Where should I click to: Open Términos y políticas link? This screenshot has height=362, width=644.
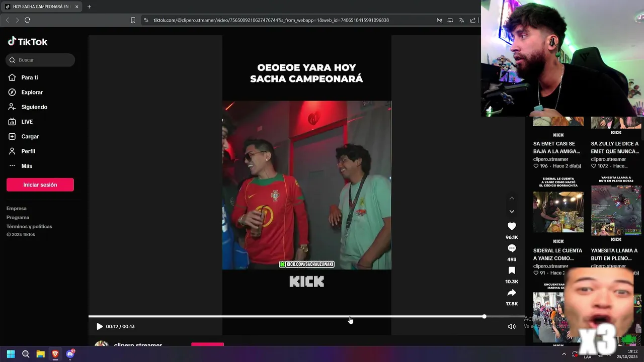coord(29,226)
